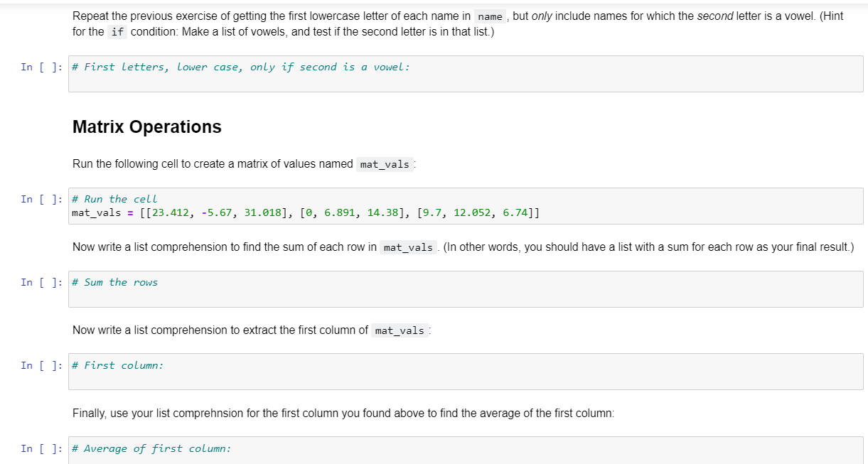Click inside the 'Average of first column:' code cell
Image resolution: width=868 pixels, height=464 pixels.
coord(284,451)
